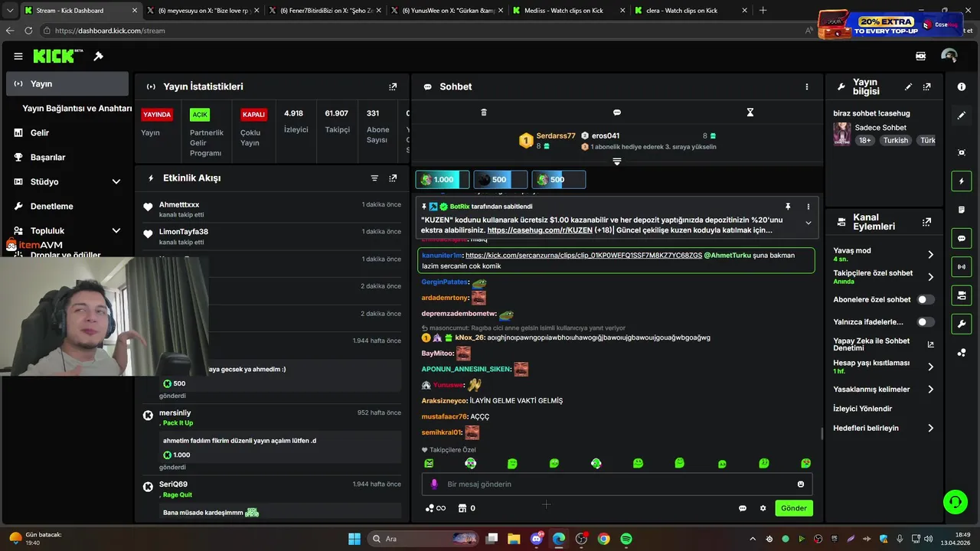Switch to the clera Watch clips browser tab

point(689,11)
